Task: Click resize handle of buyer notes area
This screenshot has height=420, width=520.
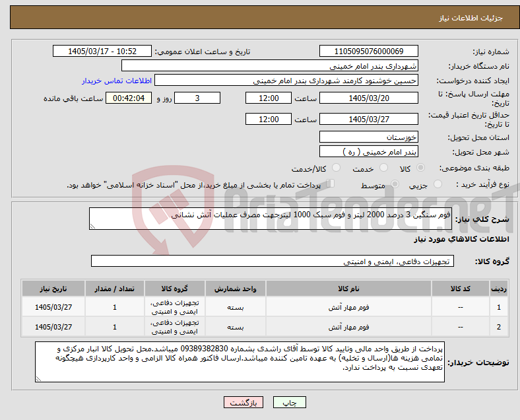Action: pos(38,378)
